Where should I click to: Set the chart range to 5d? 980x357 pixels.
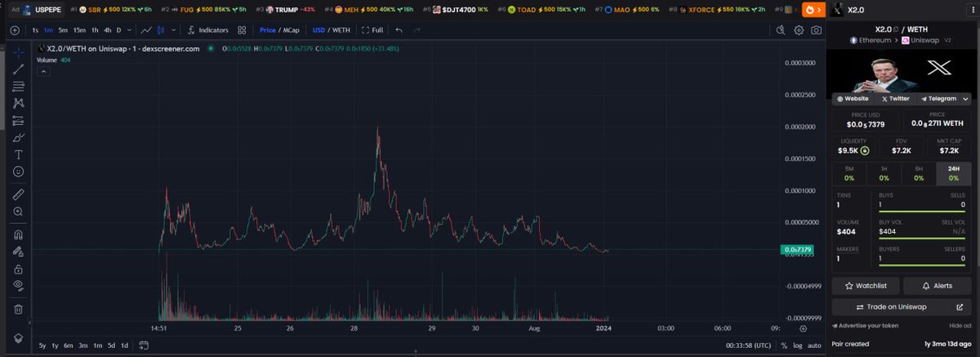111,346
